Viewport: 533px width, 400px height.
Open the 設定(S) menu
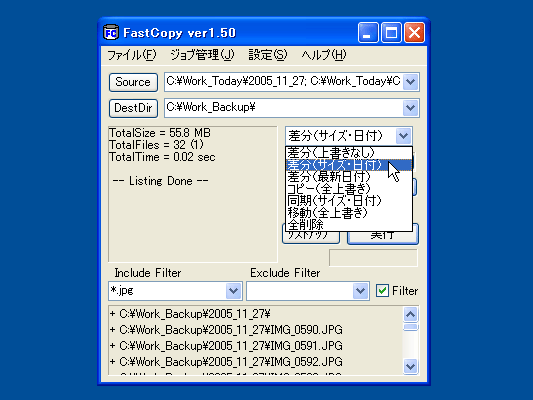point(268,55)
